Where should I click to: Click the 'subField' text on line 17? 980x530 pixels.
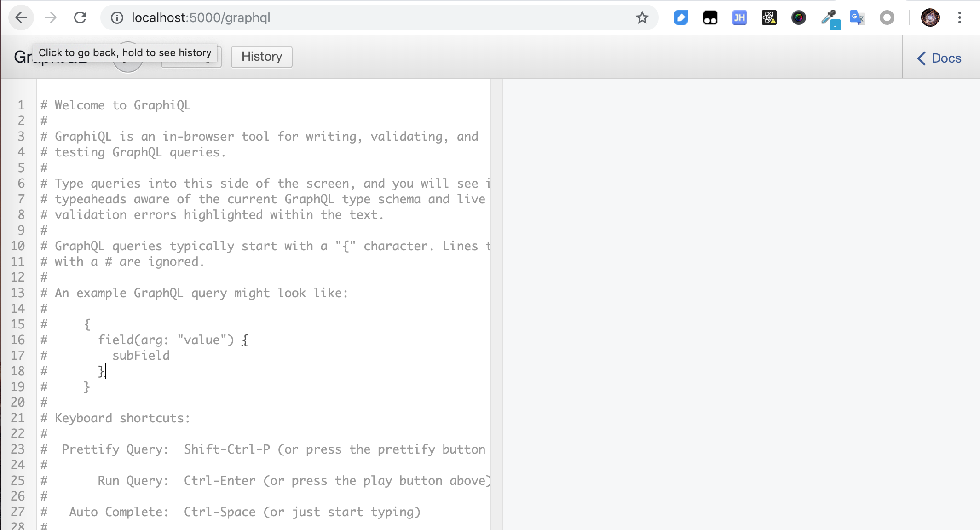141,356
